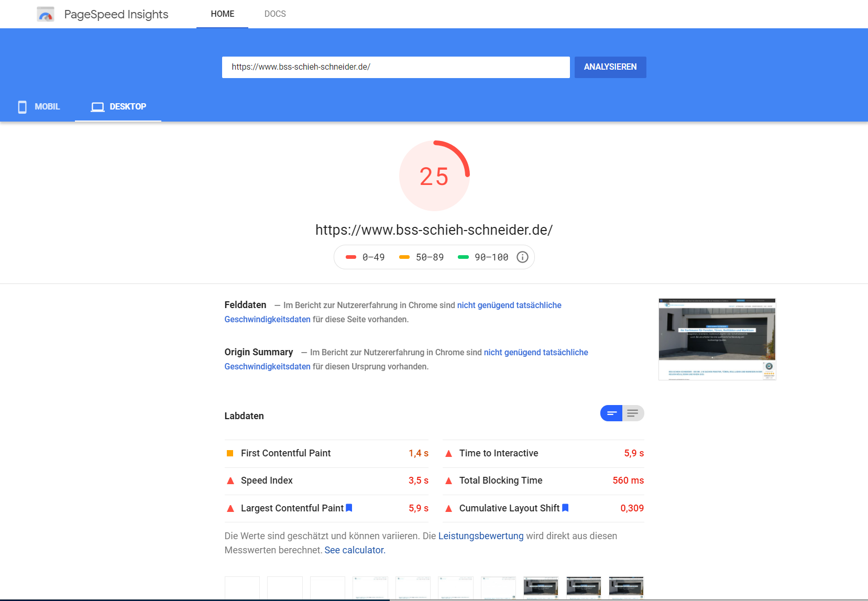Open the HOME tab
Image resolution: width=868 pixels, height=601 pixels.
coord(223,14)
